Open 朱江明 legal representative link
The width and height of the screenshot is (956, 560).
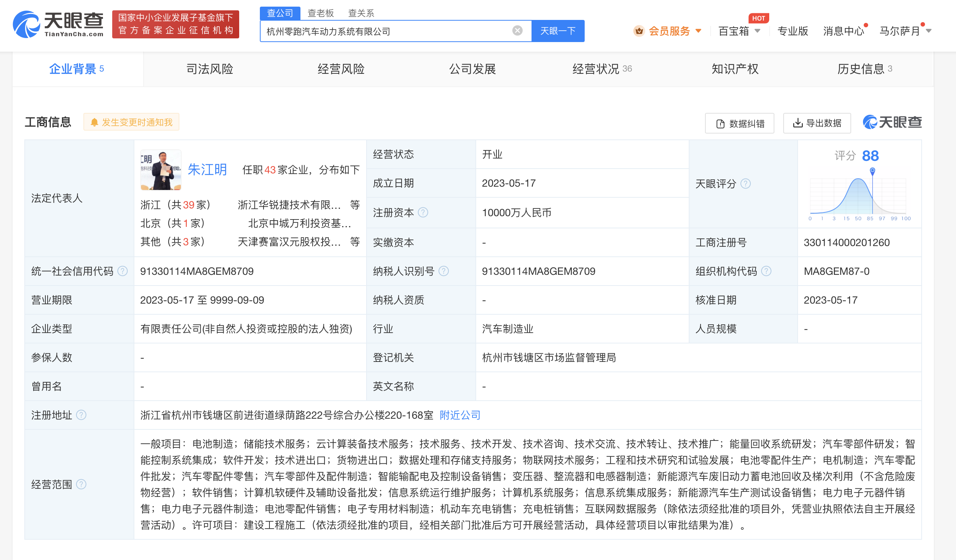(207, 169)
